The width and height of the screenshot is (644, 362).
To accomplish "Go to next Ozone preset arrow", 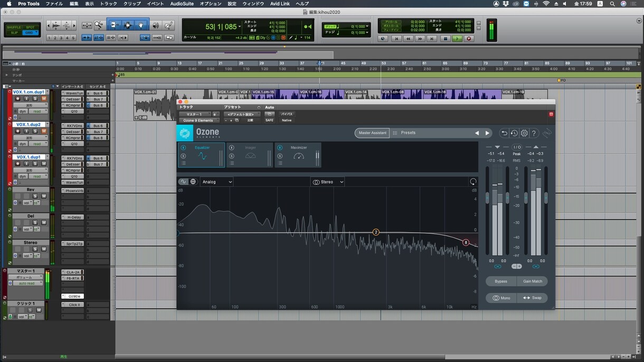I will click(x=487, y=133).
